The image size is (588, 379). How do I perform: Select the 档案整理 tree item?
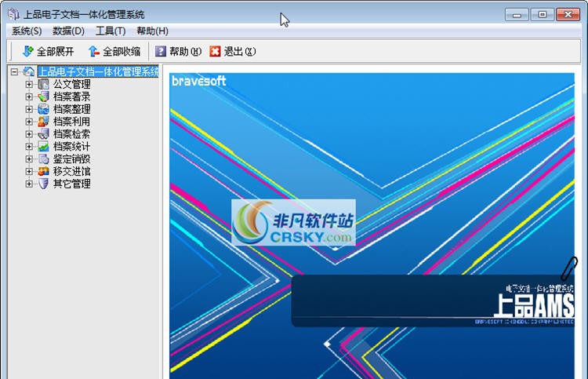[x=71, y=109]
